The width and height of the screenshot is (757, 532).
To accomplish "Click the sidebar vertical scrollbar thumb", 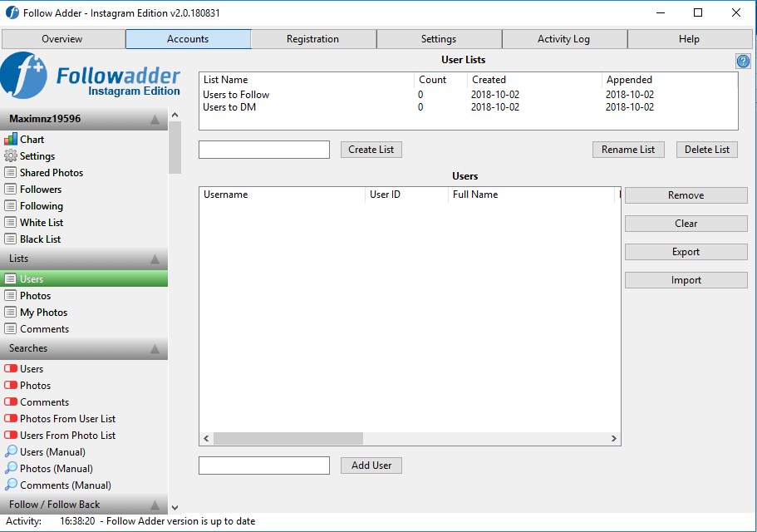I will pos(175,147).
